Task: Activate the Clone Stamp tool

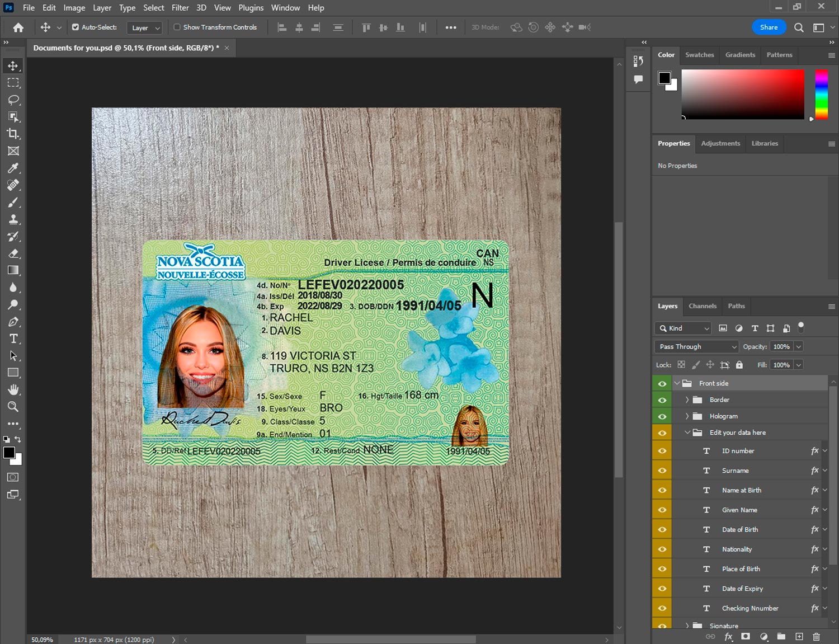Action: tap(13, 219)
